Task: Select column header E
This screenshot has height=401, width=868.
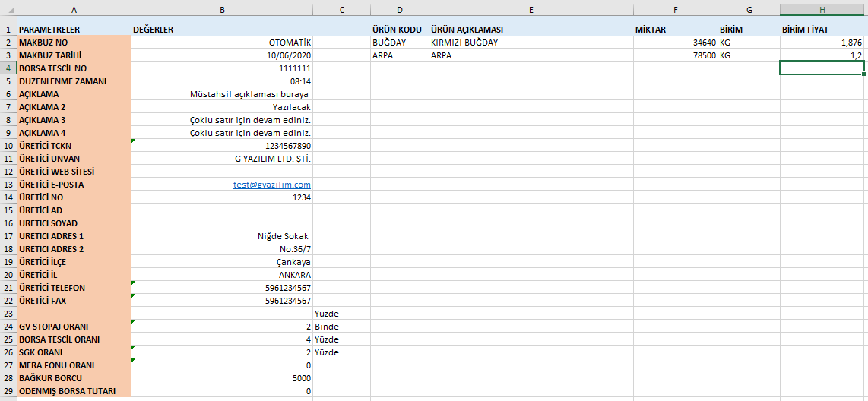Action: pyautogui.click(x=531, y=9)
